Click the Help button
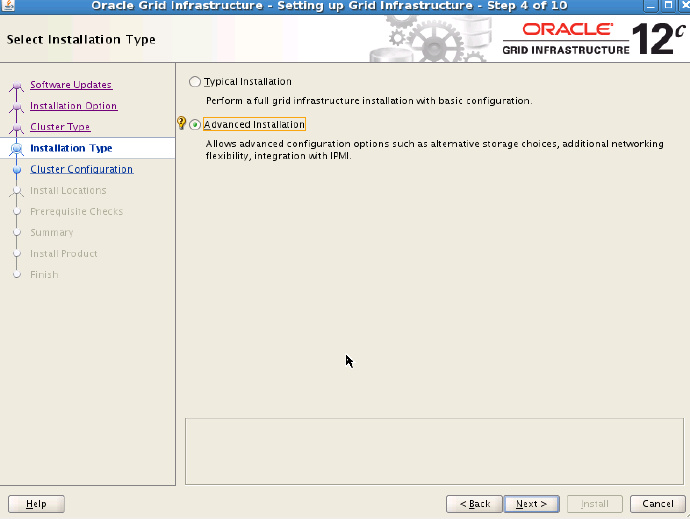 36,504
